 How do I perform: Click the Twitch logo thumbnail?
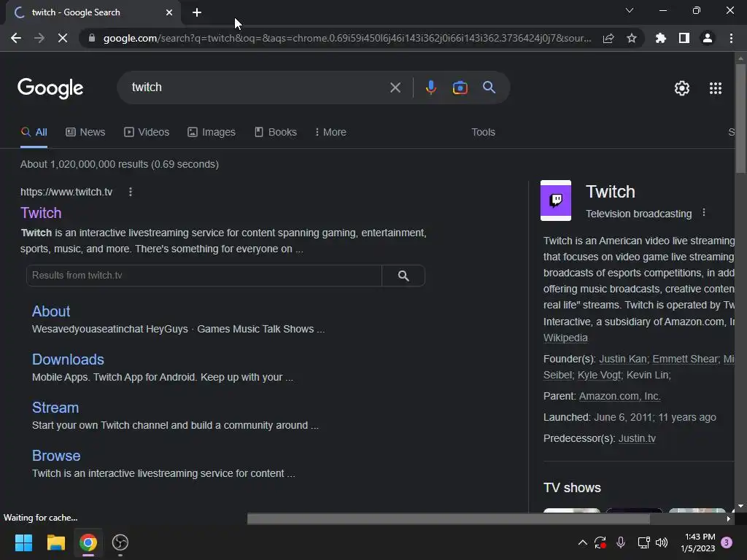click(555, 201)
